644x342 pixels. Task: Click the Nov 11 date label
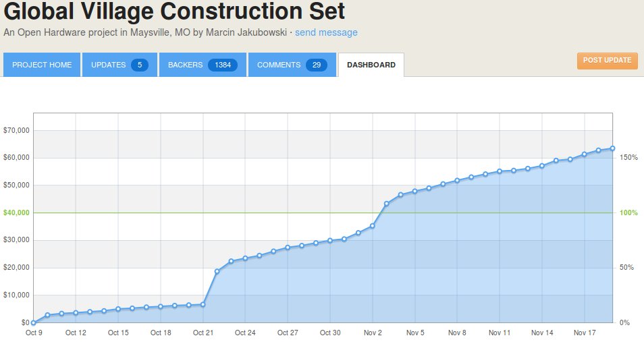tap(500, 333)
